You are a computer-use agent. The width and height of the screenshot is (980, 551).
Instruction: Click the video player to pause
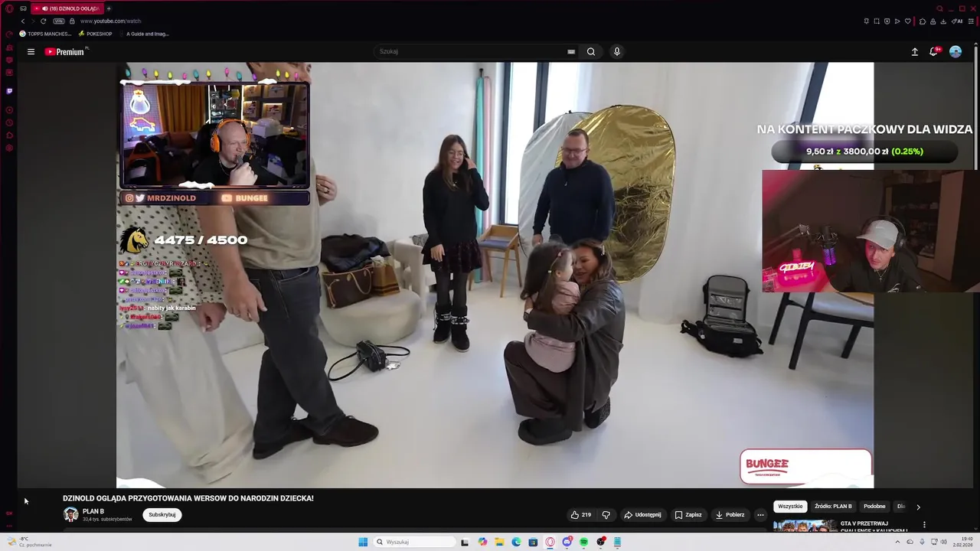click(495, 275)
